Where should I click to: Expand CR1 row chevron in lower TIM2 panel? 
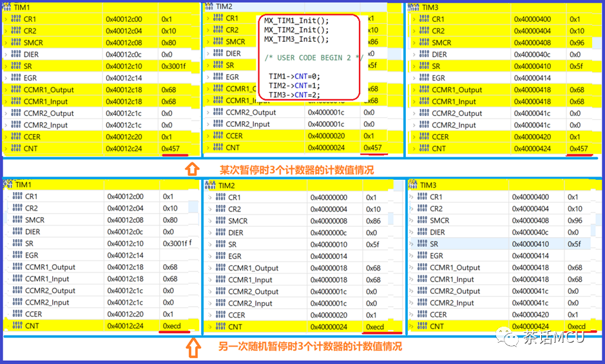(210, 197)
